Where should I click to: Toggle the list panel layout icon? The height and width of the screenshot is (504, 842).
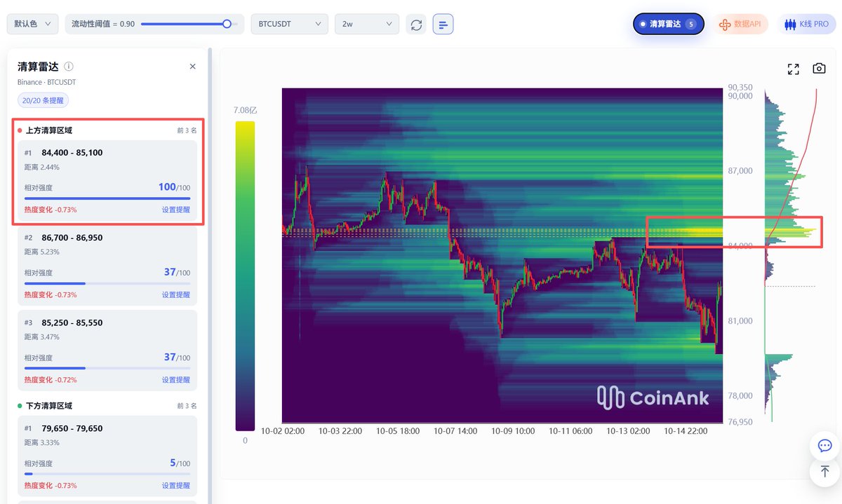(443, 25)
